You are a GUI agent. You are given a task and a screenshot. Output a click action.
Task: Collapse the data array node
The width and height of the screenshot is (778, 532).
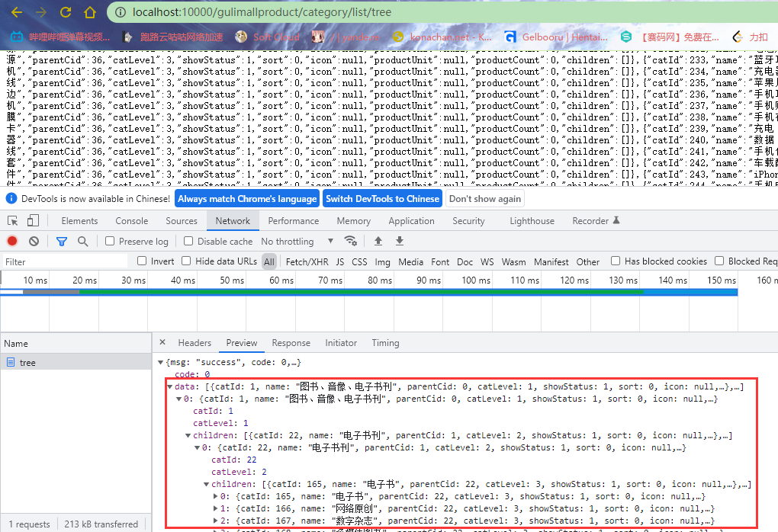click(x=169, y=386)
